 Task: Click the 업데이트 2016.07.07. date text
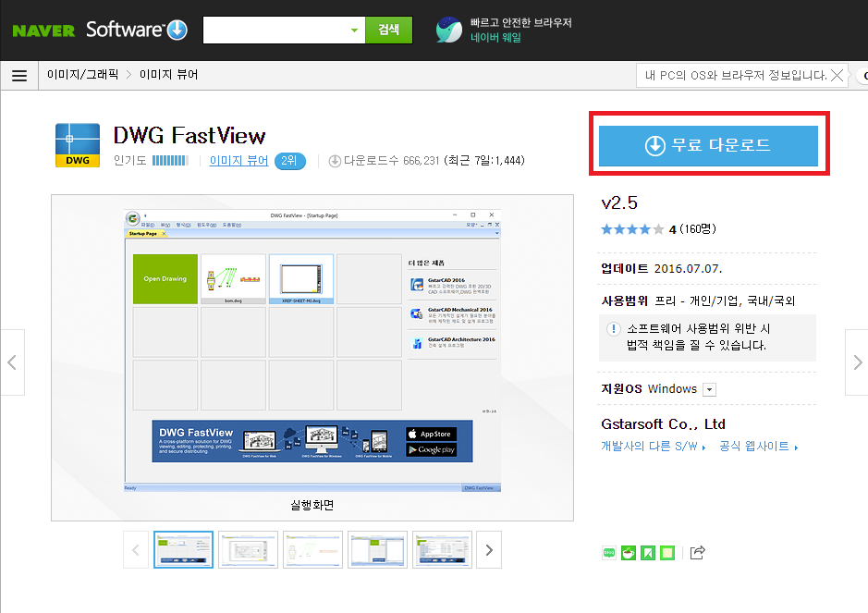click(x=662, y=268)
